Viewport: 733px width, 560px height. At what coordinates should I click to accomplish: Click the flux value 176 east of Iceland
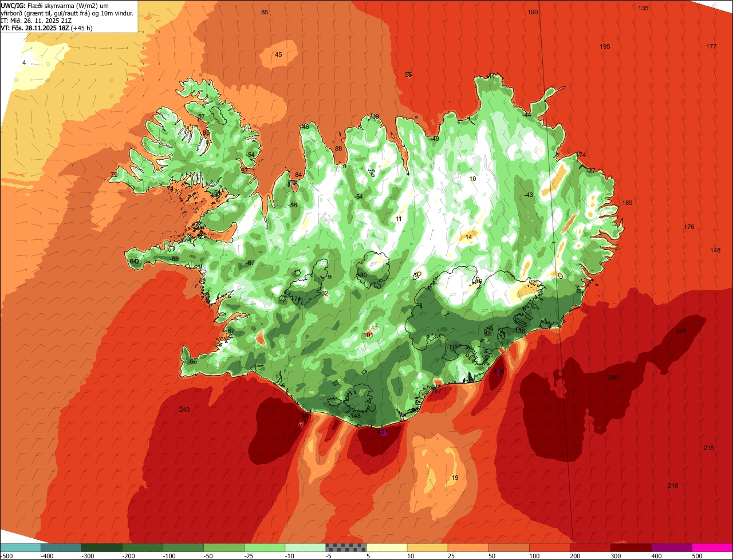[x=689, y=227]
